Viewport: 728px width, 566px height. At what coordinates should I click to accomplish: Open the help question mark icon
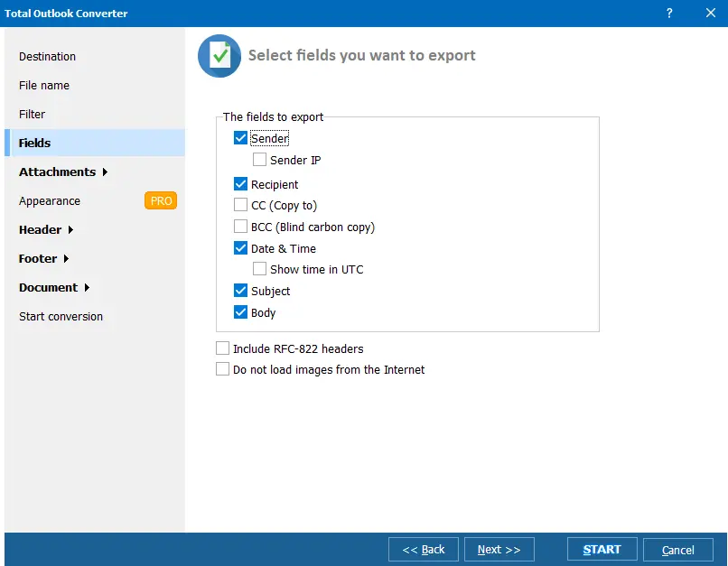[668, 14]
